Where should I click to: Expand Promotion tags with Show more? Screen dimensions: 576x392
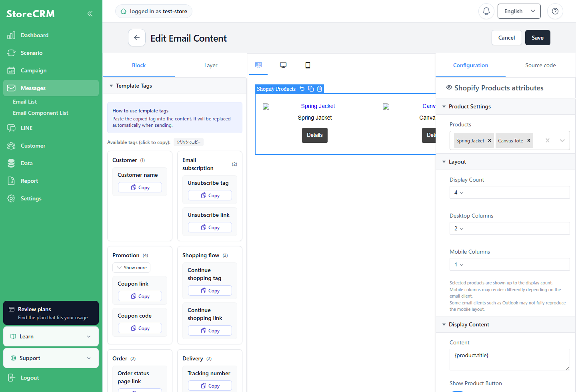coord(132,268)
